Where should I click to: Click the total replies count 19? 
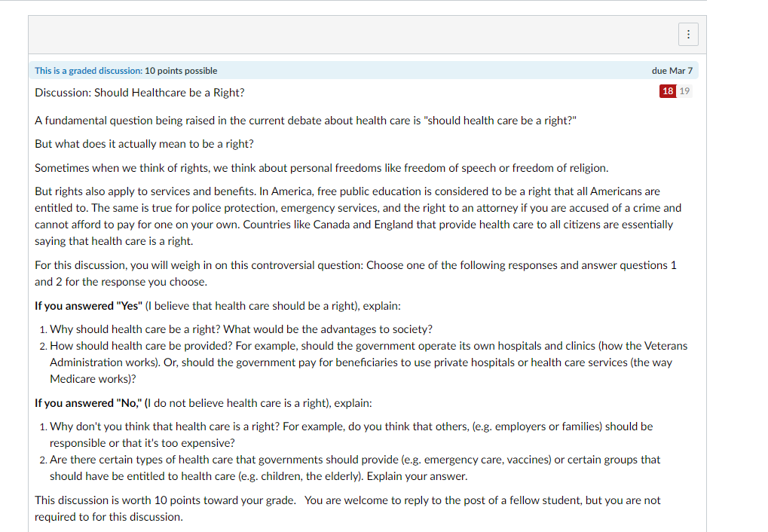click(x=684, y=91)
